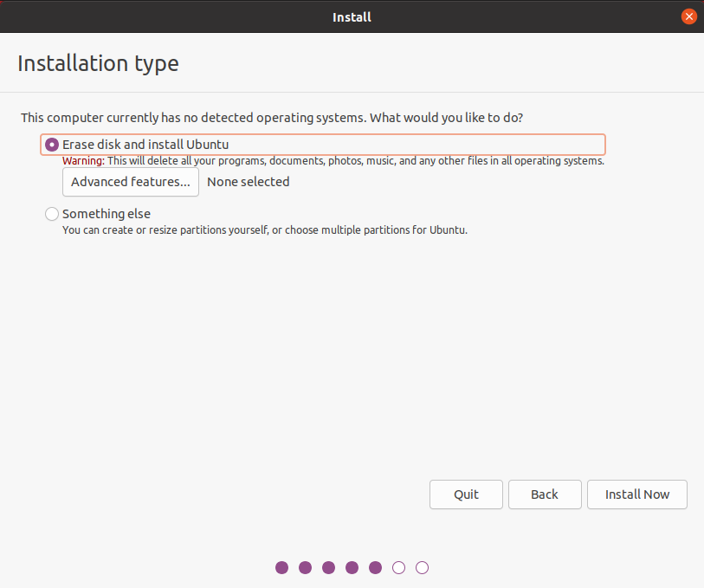
Task: Start installation with Install Now
Action: 637,494
